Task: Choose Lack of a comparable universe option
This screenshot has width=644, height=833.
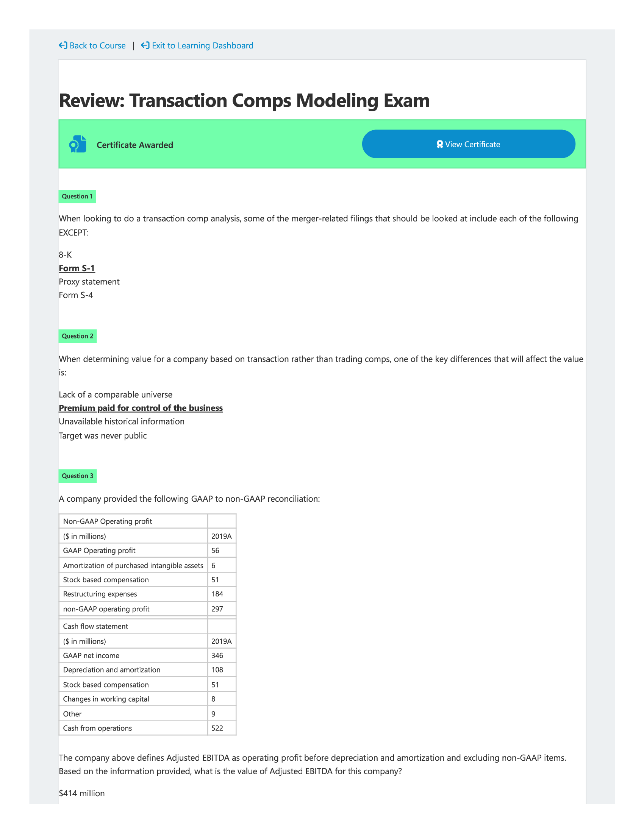Action: (115, 395)
